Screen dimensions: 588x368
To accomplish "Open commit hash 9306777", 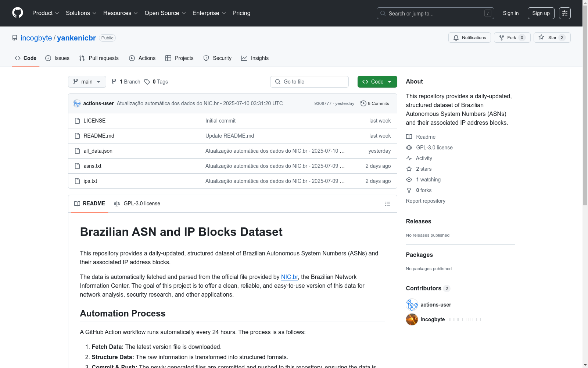I will 323,103.
